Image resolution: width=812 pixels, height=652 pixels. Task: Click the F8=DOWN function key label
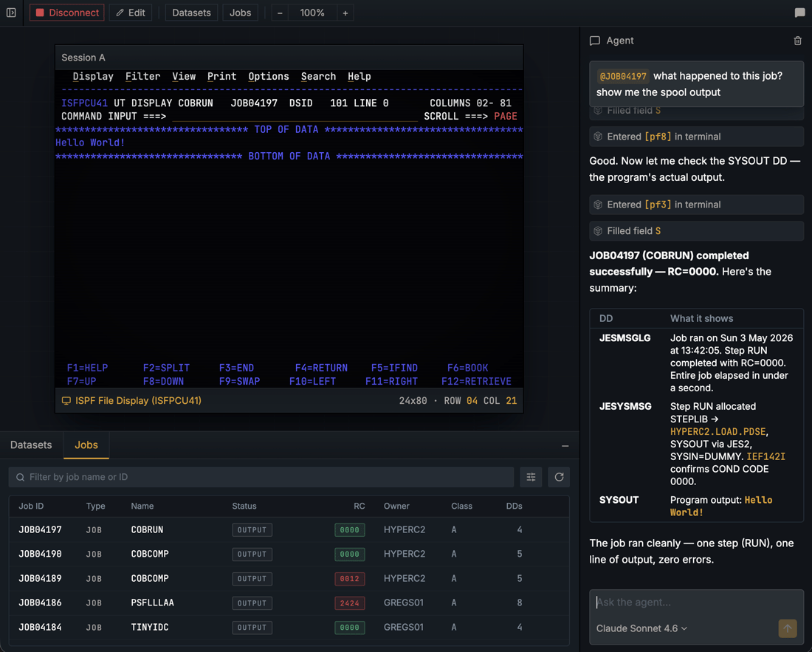(x=163, y=382)
